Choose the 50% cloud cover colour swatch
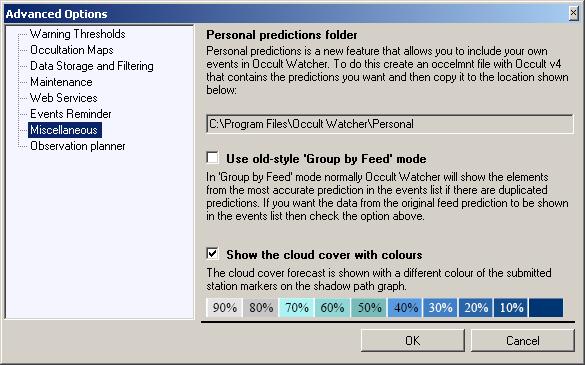 coord(369,308)
